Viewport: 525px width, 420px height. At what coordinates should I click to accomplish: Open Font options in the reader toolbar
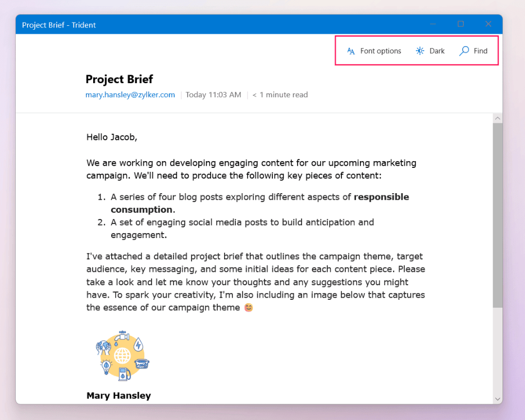tap(374, 51)
